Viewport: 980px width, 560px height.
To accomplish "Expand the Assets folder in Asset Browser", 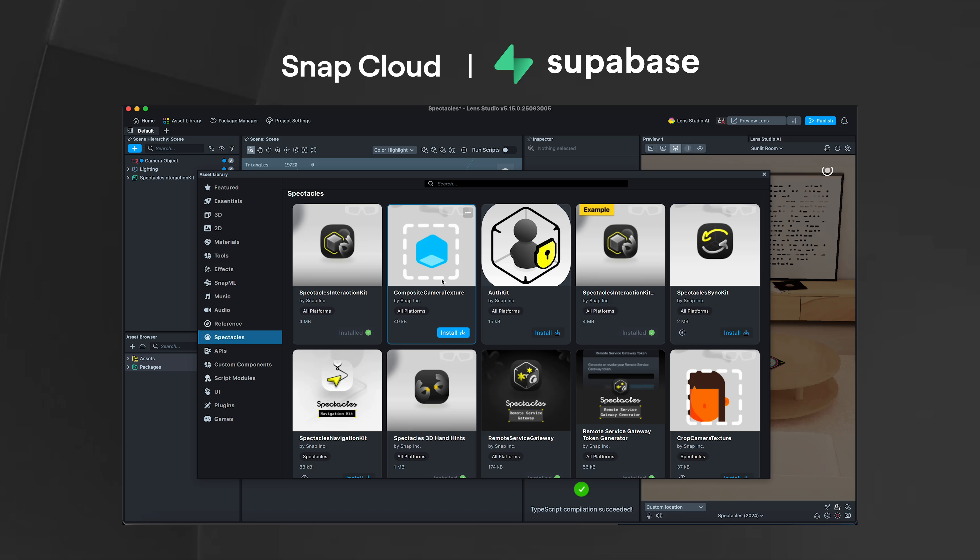I will point(128,359).
